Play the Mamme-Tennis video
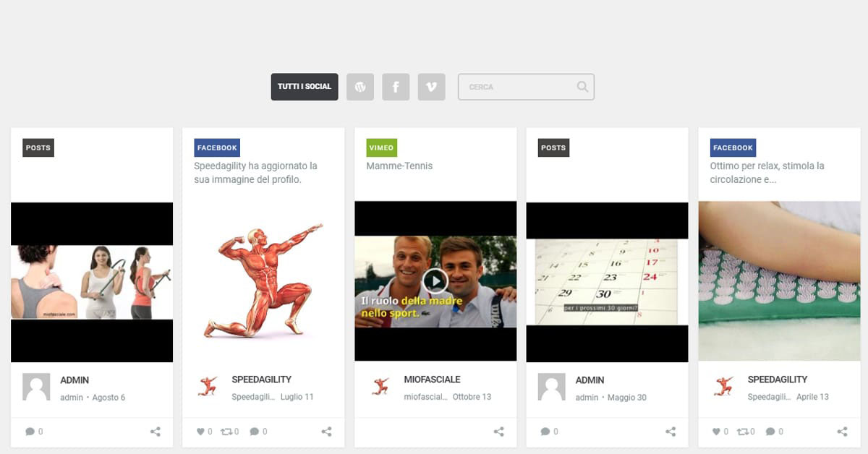Viewport: 868px width, 454px height. click(435, 280)
